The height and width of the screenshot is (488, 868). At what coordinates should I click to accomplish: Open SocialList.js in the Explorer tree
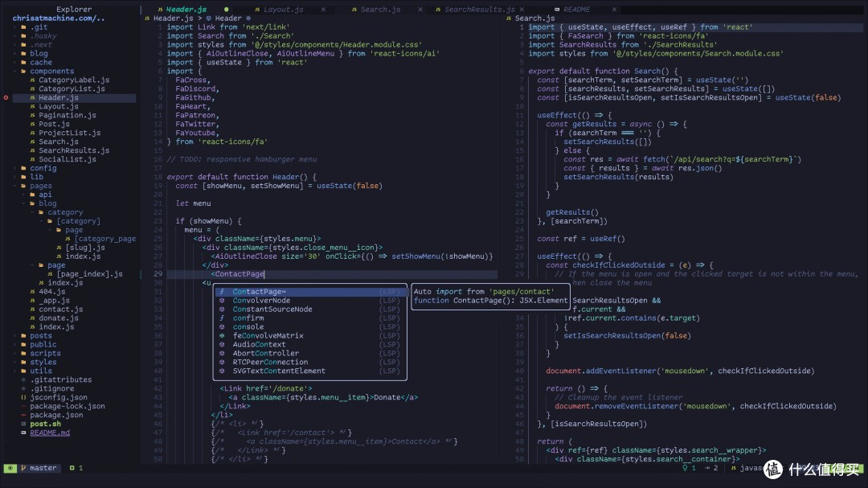point(67,159)
